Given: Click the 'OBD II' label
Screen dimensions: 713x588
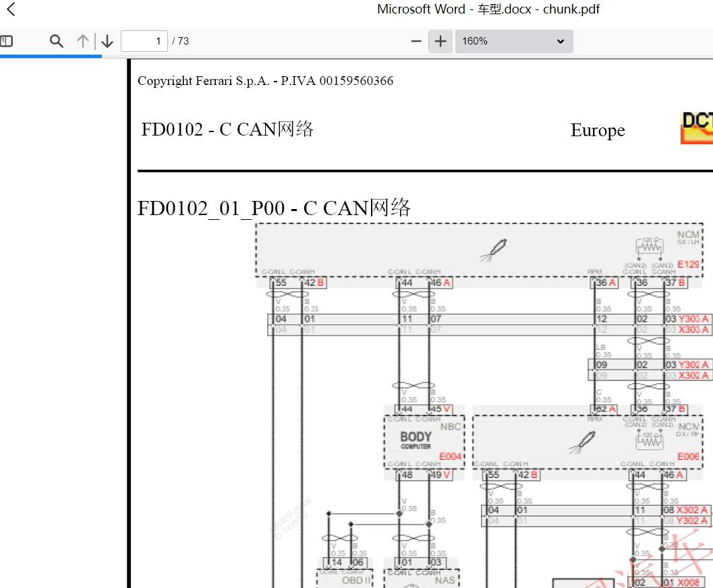Looking at the screenshot, I should (356, 581).
